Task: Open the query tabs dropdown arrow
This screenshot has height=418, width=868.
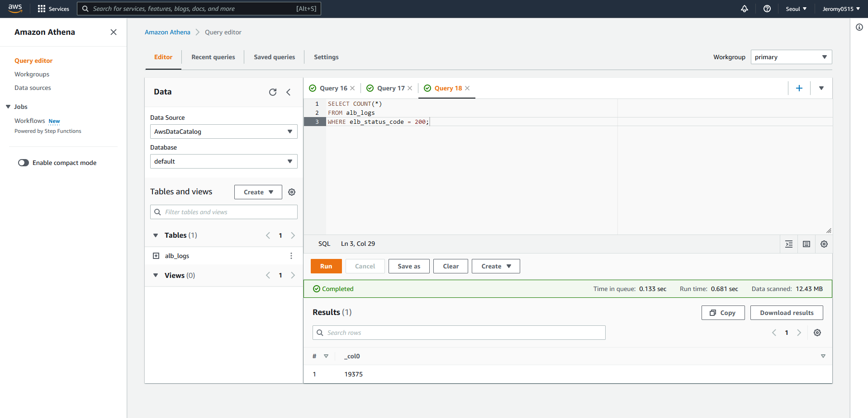Action: tap(821, 88)
